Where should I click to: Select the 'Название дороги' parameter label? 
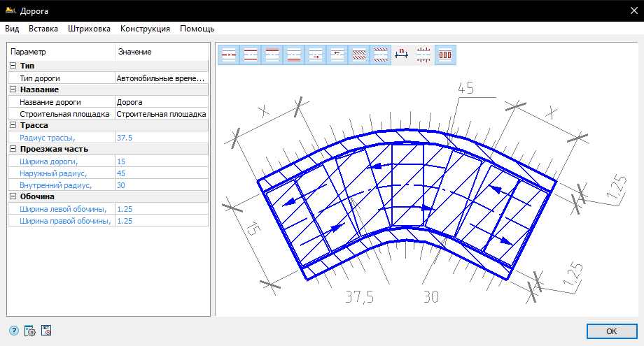[50, 102]
